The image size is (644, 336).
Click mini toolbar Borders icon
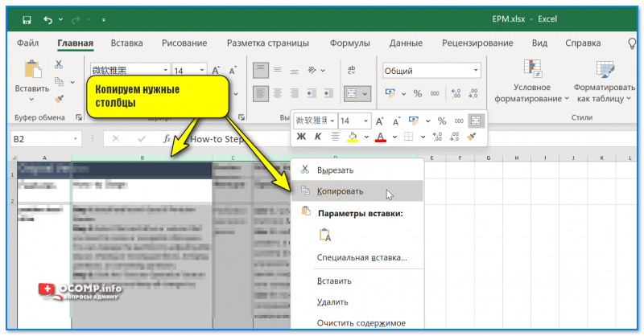409,137
